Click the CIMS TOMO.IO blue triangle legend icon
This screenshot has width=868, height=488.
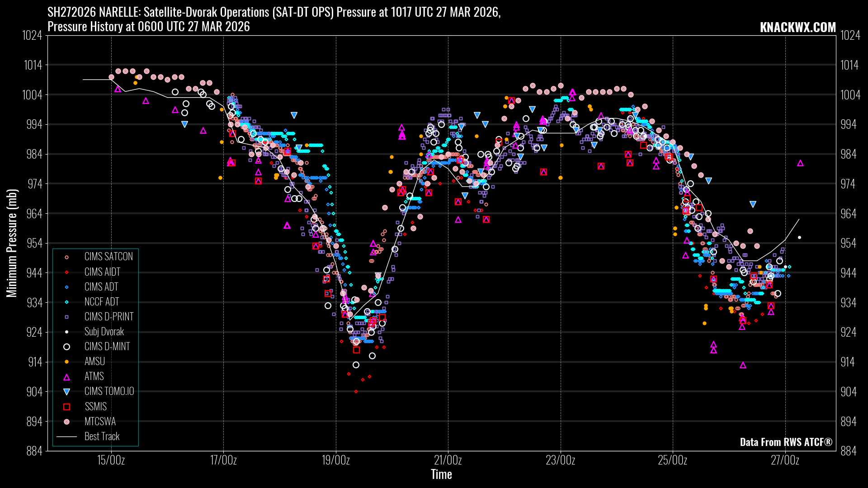(66, 392)
